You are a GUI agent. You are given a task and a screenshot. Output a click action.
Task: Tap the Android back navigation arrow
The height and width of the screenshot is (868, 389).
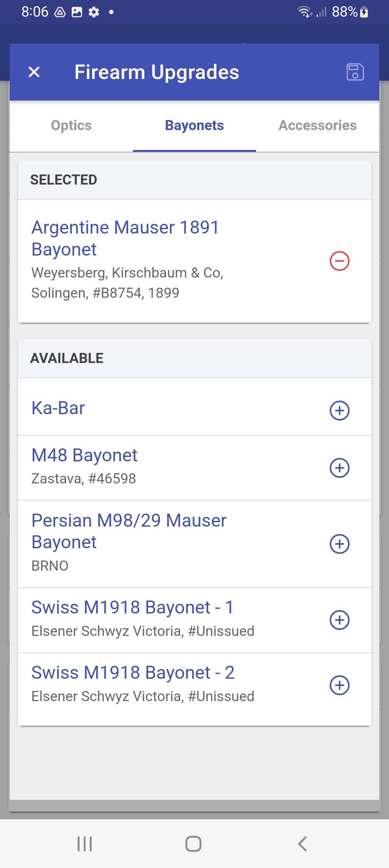(303, 844)
